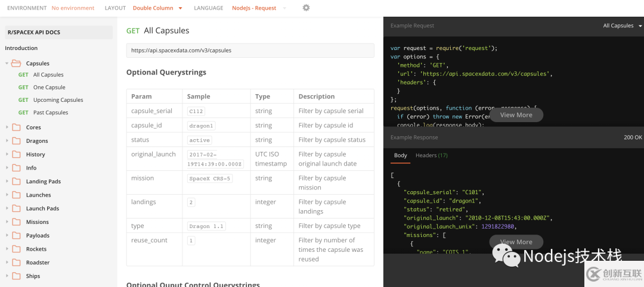644x287 pixels.
Task: Expand the History folder arrow
Action: (x=7, y=154)
